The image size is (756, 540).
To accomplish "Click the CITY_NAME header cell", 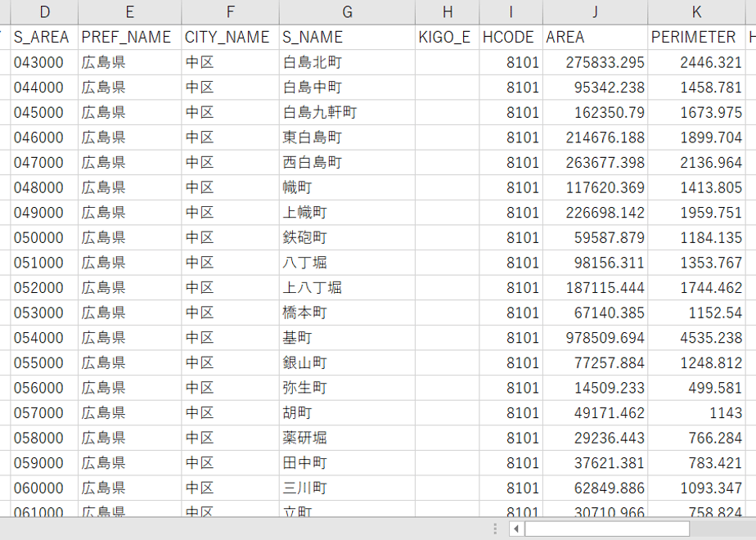I will pos(231,37).
